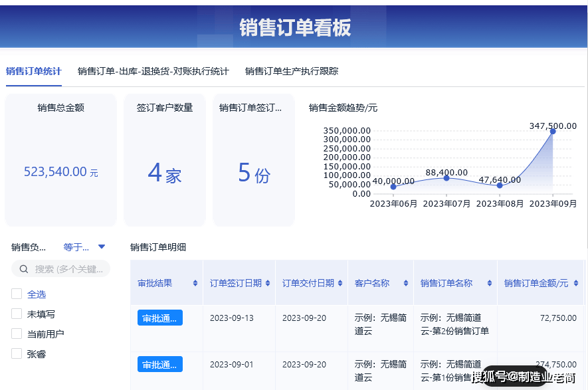Click 审批通... badge for the 2023-09-01 order
This screenshot has width=588, height=390.
(x=159, y=365)
